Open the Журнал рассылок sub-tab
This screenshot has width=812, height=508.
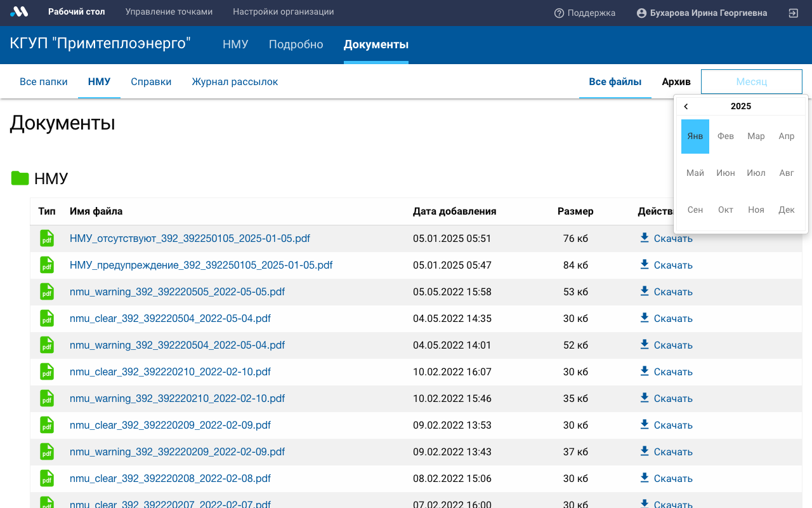235,82
